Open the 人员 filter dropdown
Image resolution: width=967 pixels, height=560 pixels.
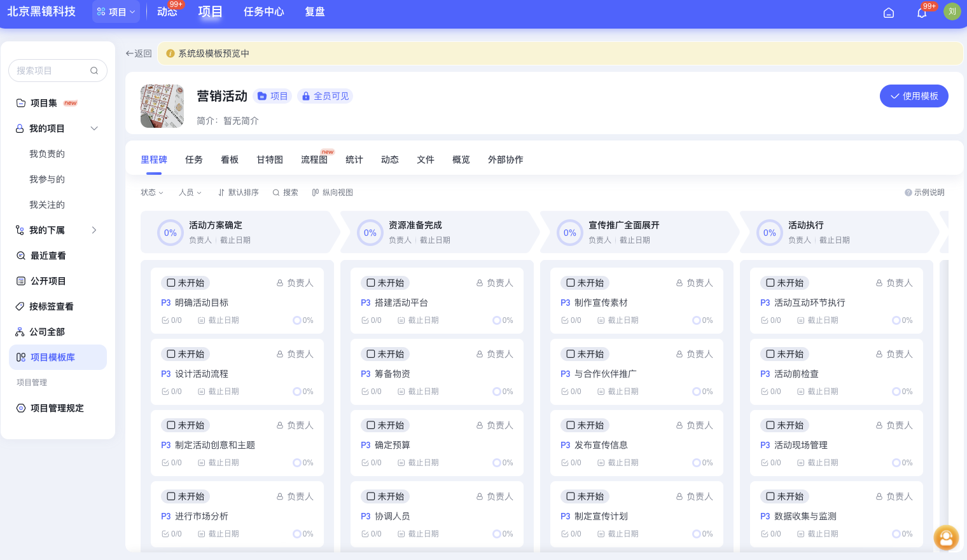click(190, 193)
